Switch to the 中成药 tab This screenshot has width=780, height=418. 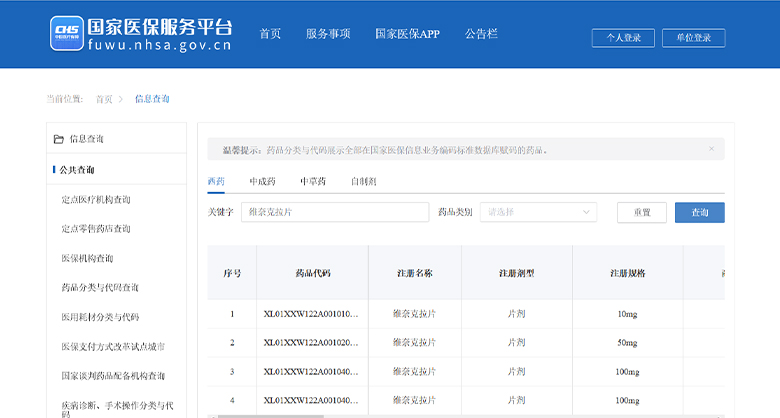point(262,182)
